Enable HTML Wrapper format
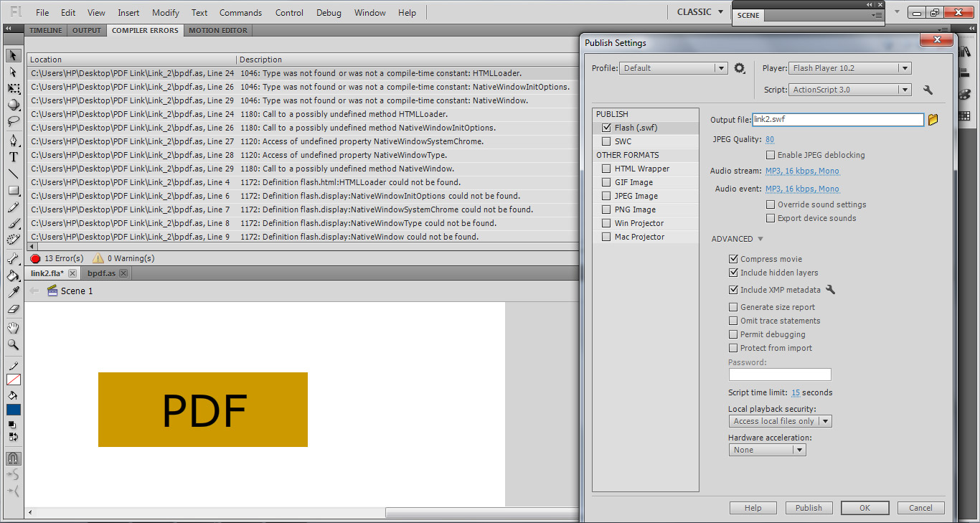Viewport: 980px width, 523px height. point(606,169)
